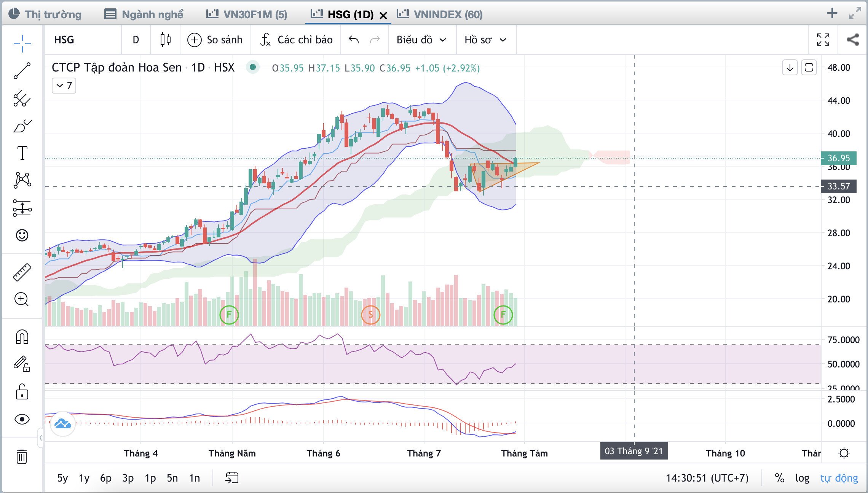Click the fullscreen chart icon
The width and height of the screenshot is (868, 493).
[823, 40]
